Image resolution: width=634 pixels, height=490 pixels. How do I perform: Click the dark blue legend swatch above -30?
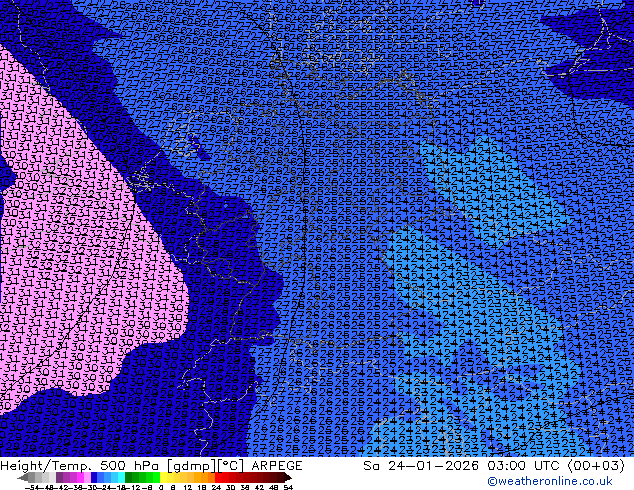[x=94, y=477]
